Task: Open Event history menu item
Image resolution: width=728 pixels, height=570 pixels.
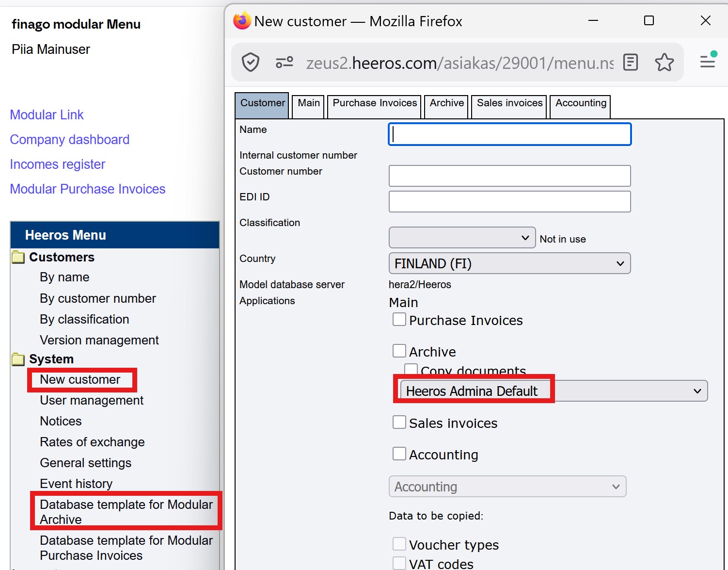Action: (x=76, y=484)
